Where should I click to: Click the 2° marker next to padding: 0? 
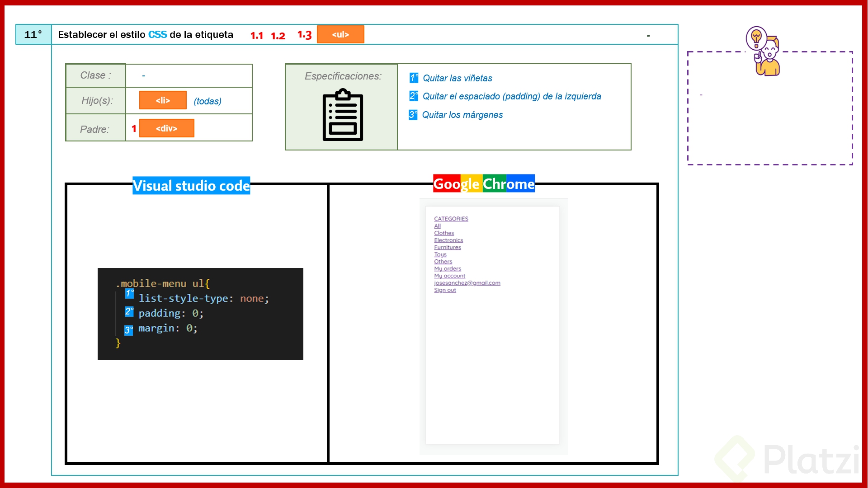click(129, 312)
